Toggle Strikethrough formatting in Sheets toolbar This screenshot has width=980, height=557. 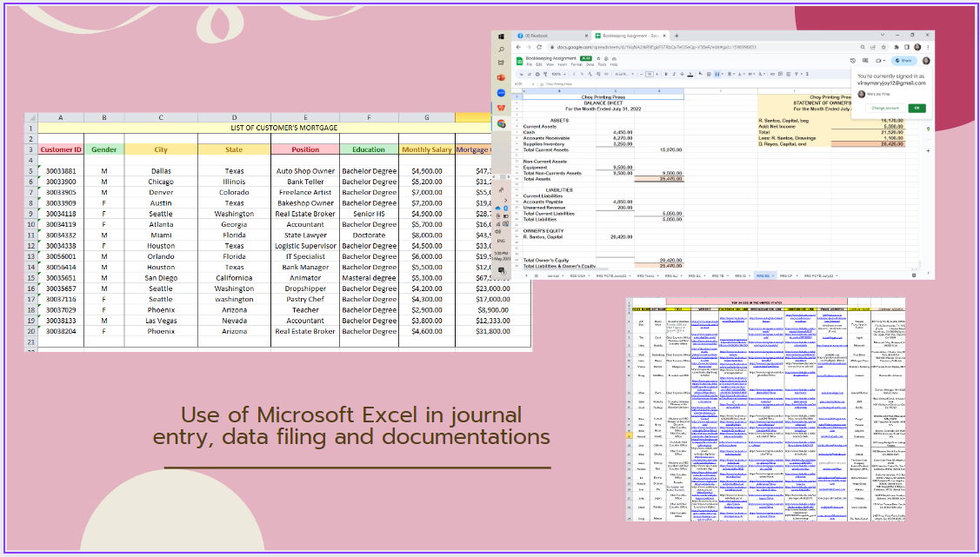(682, 74)
